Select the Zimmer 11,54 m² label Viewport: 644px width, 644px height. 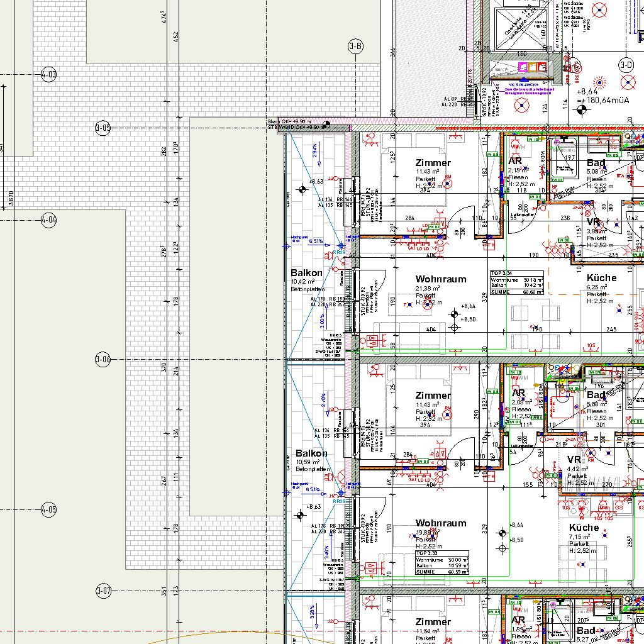point(433,628)
